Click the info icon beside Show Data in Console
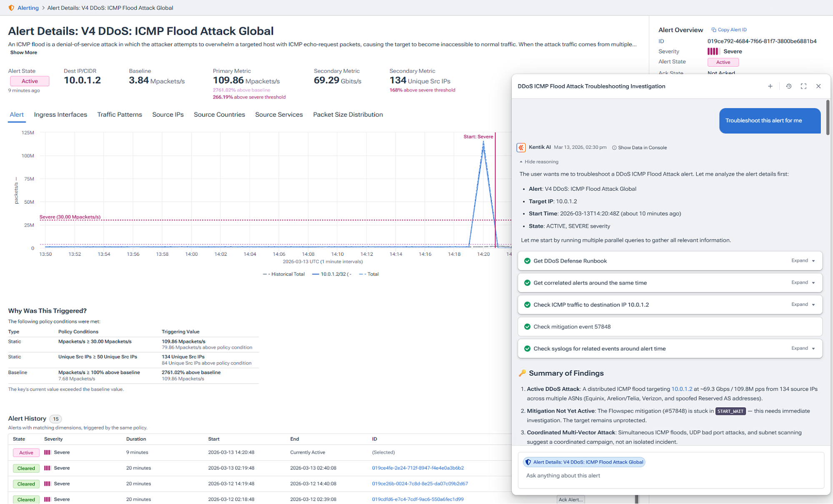Viewport: 833px width, 504px height. [614, 147]
